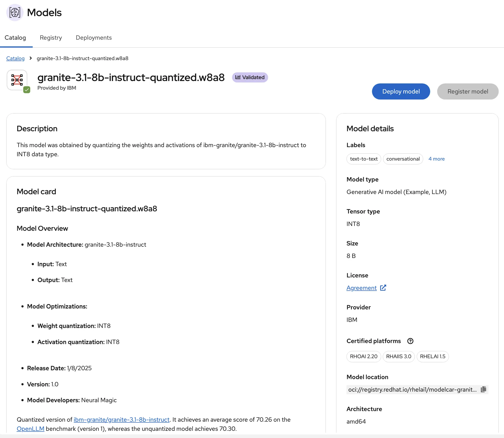Click the breadcrumb chevron separator
The width and height of the screenshot is (504, 438).
[x=31, y=58]
